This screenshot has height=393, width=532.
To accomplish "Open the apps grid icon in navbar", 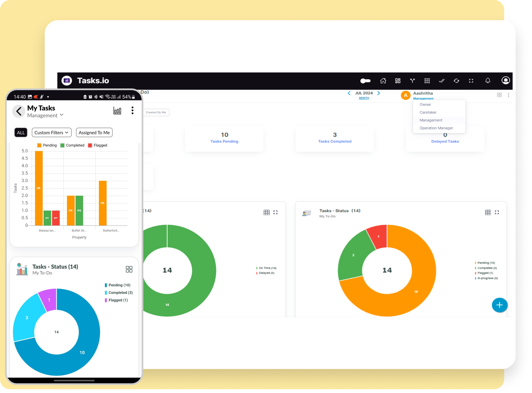I will 427,81.
